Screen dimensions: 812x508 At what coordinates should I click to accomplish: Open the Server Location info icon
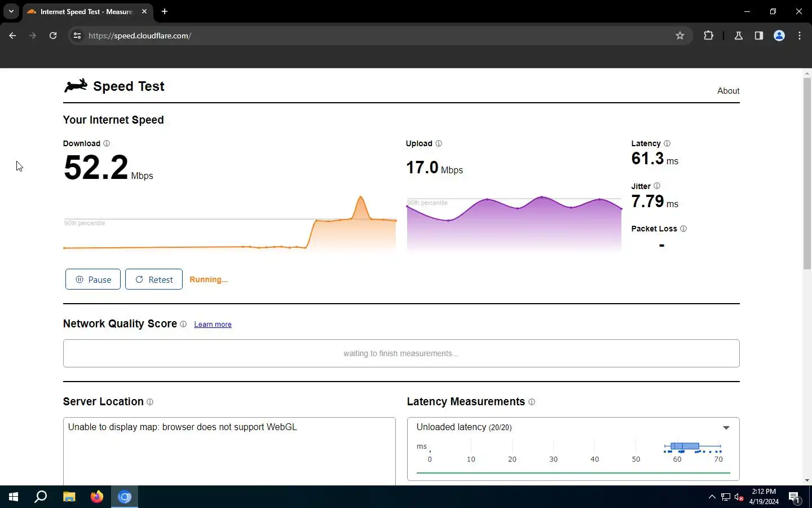(x=150, y=402)
